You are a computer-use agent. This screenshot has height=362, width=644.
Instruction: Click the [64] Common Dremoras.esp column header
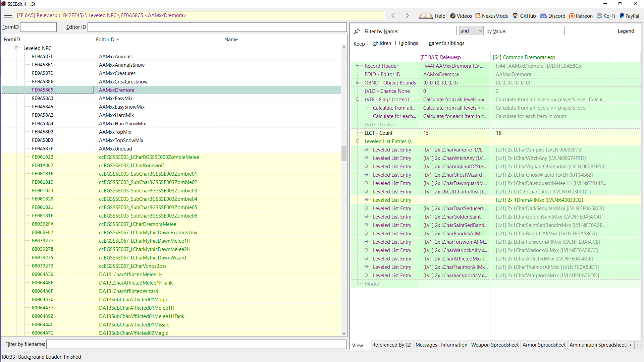550,57
